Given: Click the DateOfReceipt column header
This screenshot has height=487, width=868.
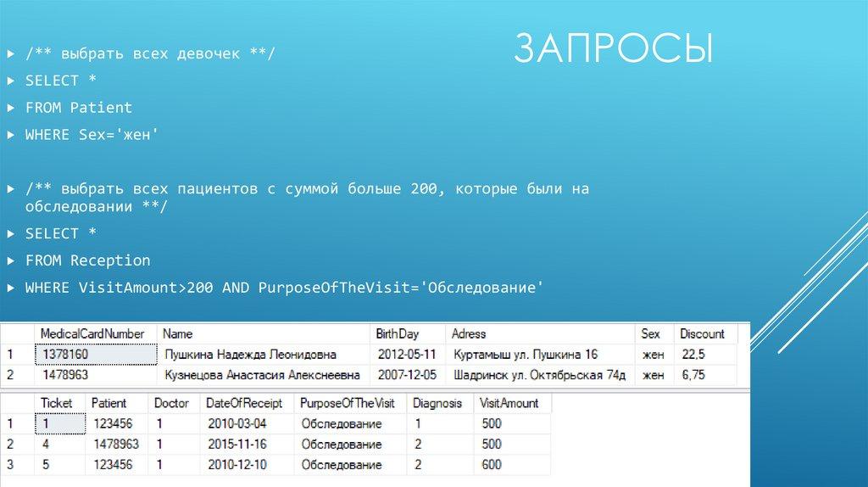Looking at the screenshot, I should (x=236, y=403).
